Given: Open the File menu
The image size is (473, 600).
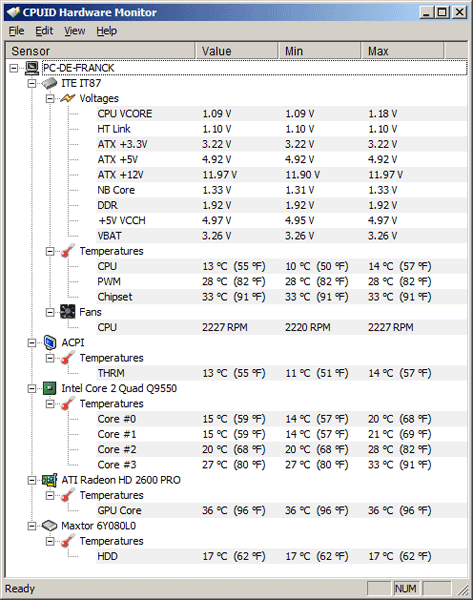Looking at the screenshot, I should click(16, 31).
